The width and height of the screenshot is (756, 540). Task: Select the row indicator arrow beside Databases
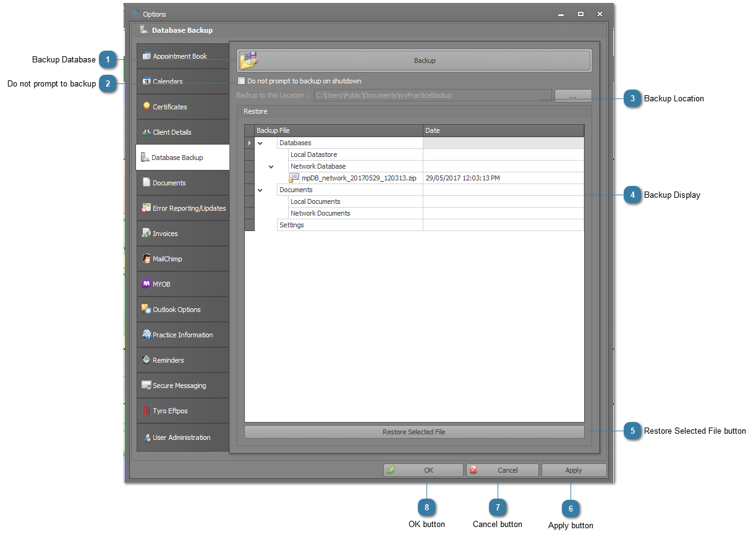pos(250,143)
